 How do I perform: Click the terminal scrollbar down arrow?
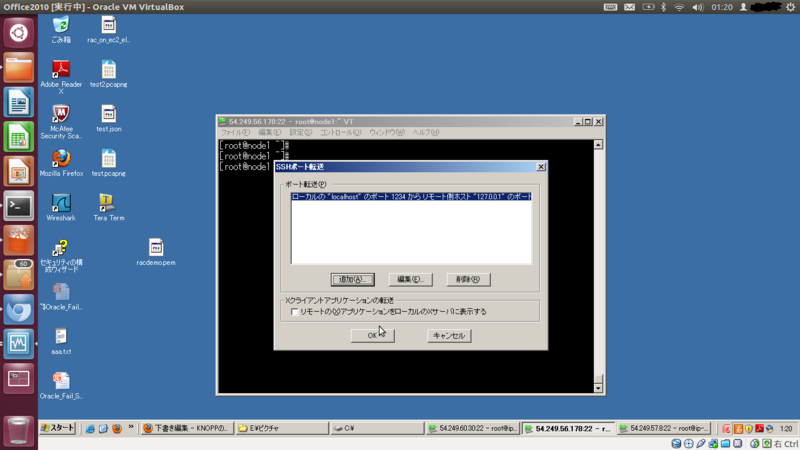click(x=598, y=388)
